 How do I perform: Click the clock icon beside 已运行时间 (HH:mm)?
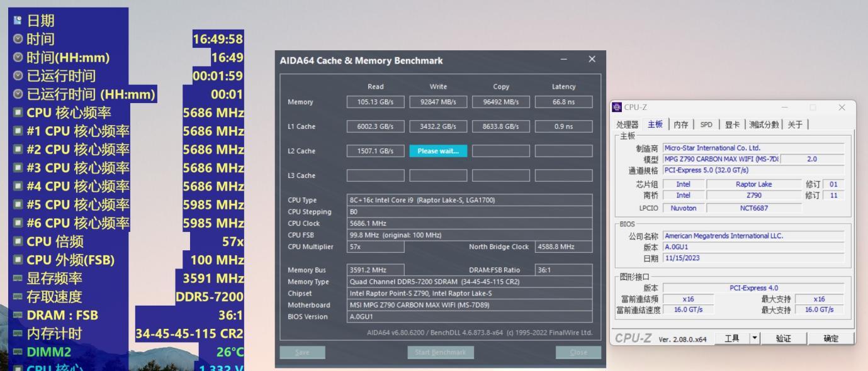tap(18, 95)
